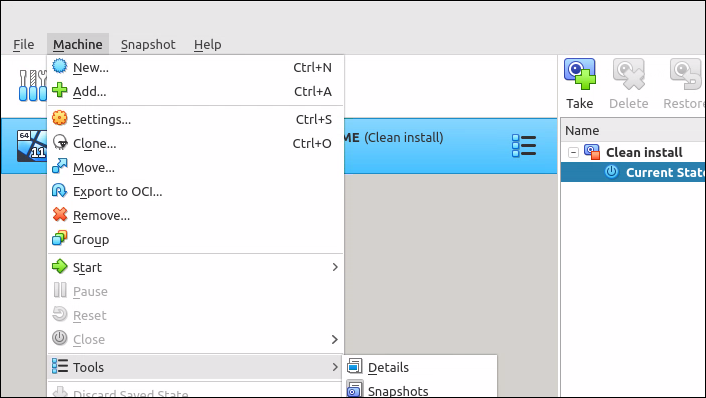This screenshot has height=398, width=706.
Task: Expand the Tools submenu arrow
Action: (x=335, y=367)
